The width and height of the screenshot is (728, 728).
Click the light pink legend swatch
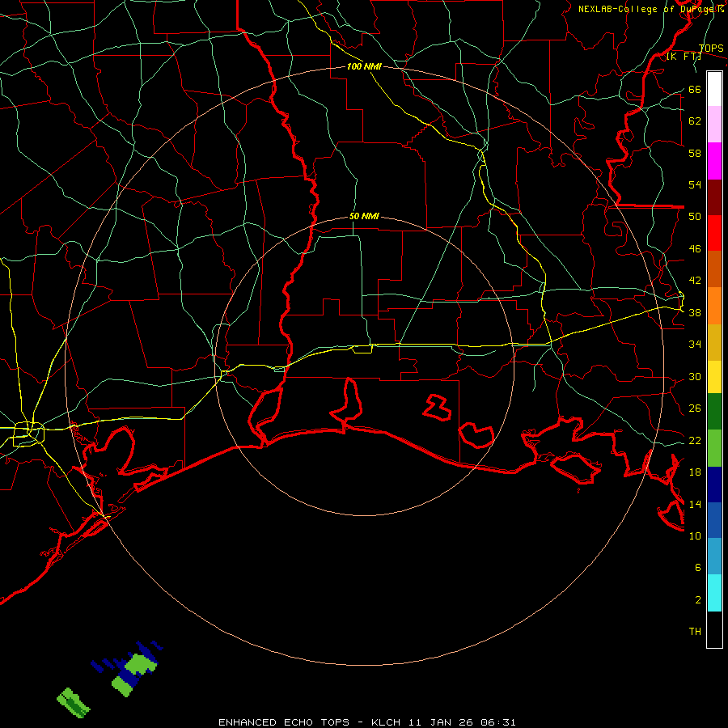714,125
